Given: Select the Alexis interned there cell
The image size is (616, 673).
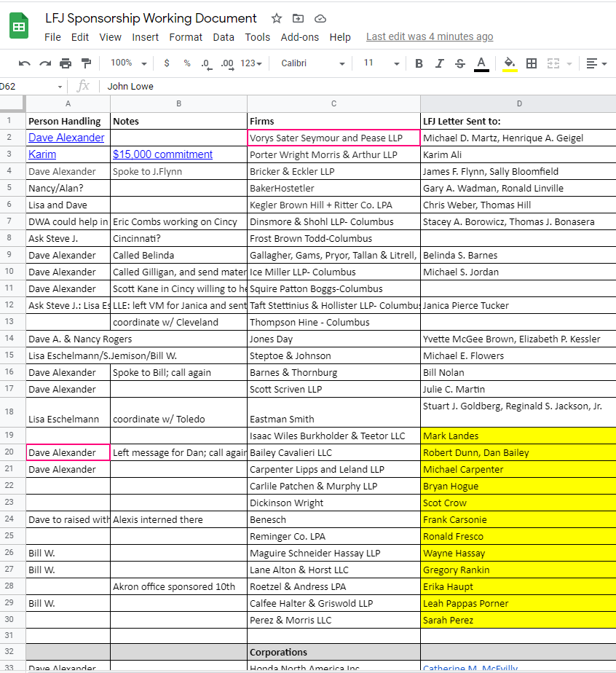Looking at the screenshot, I should click(x=179, y=520).
